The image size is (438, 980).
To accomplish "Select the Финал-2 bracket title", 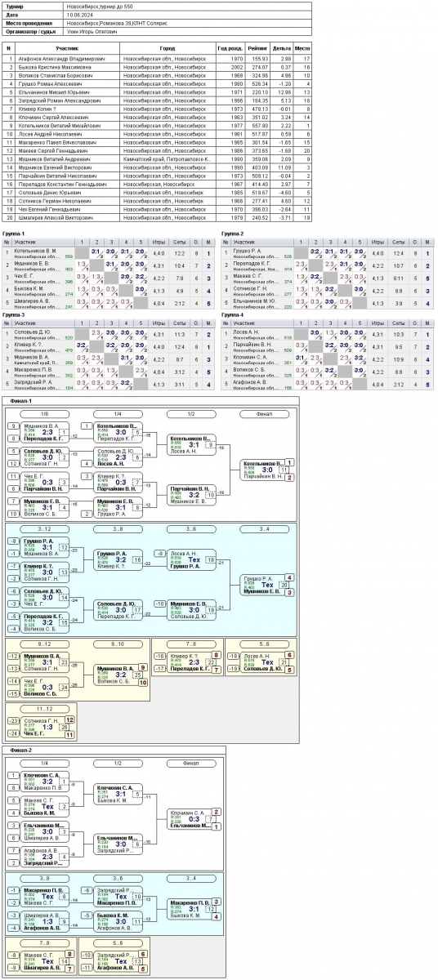I will (x=21, y=749).
